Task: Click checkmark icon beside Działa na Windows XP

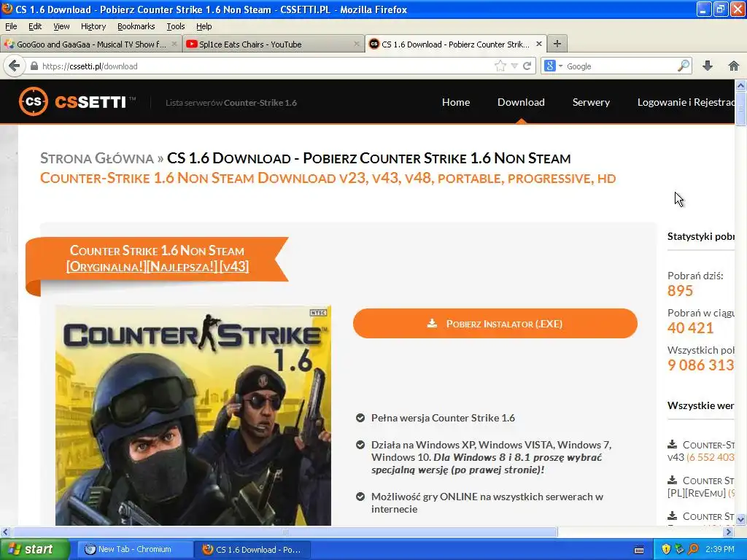Action: 360,445
